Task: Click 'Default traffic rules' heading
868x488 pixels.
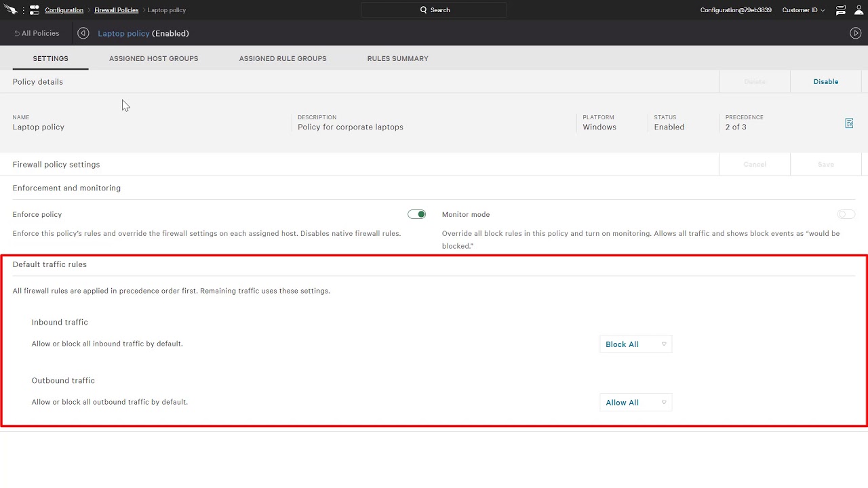Action: coord(50,264)
